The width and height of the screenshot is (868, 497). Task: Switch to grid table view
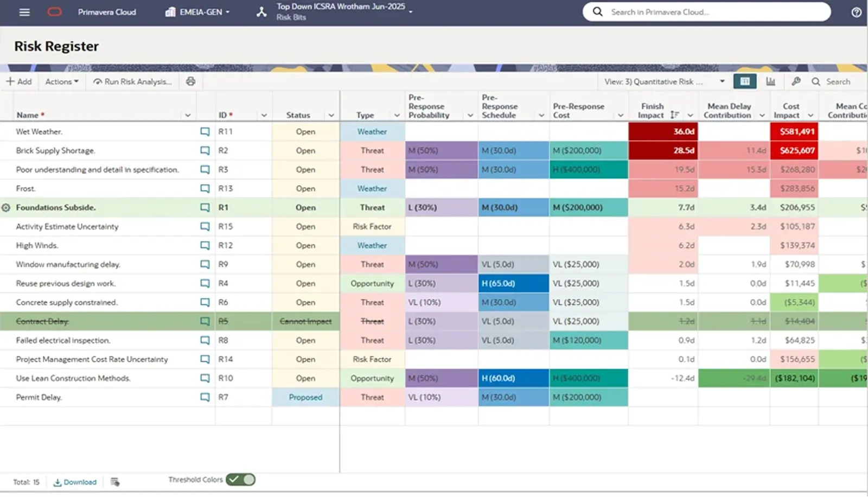pyautogui.click(x=744, y=81)
